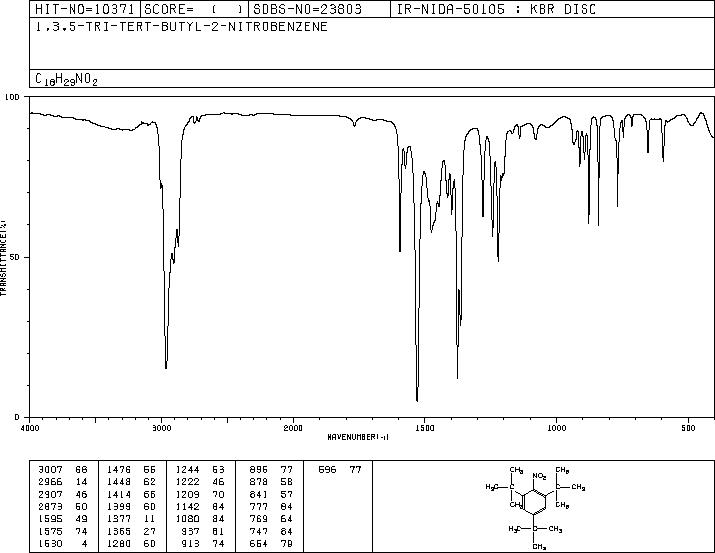Viewport: 715px width, 553px height.
Task: Click the 1500 wavenumber axis label
Action: coord(425,428)
